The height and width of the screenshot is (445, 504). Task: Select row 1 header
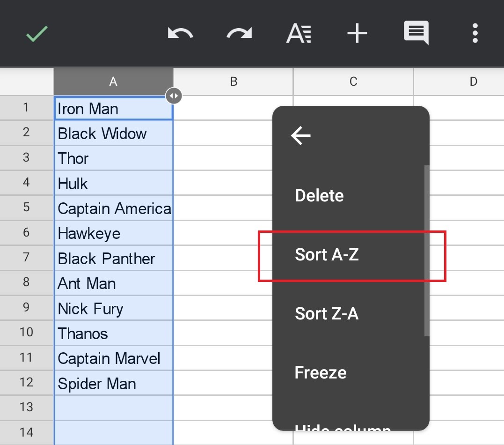26,107
